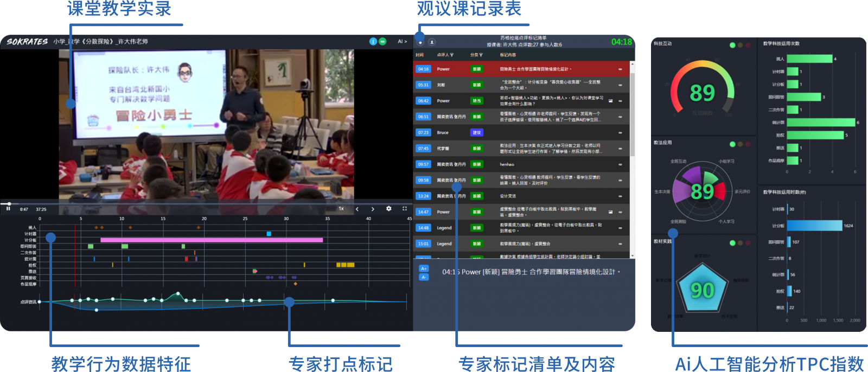Open the 点评人 column filter
This screenshot has width=868, height=372.
click(x=451, y=55)
